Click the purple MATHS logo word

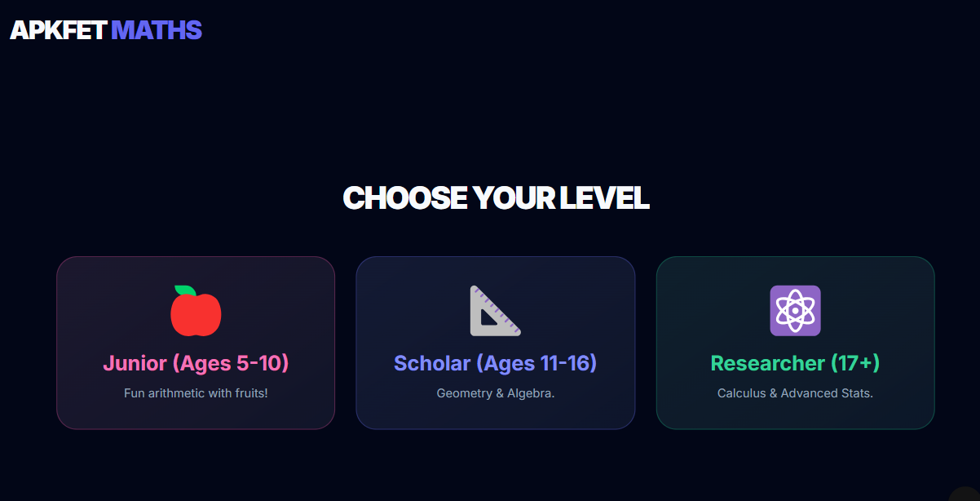tap(156, 30)
